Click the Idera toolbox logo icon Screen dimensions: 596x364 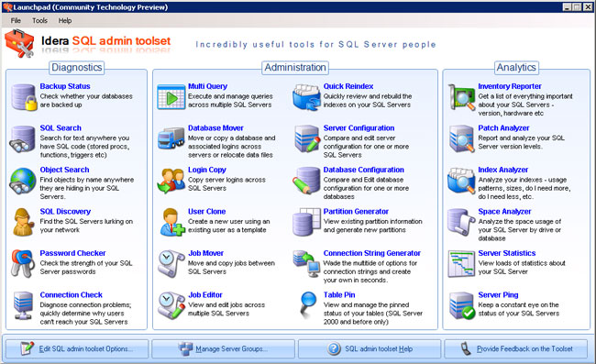[x=19, y=44]
